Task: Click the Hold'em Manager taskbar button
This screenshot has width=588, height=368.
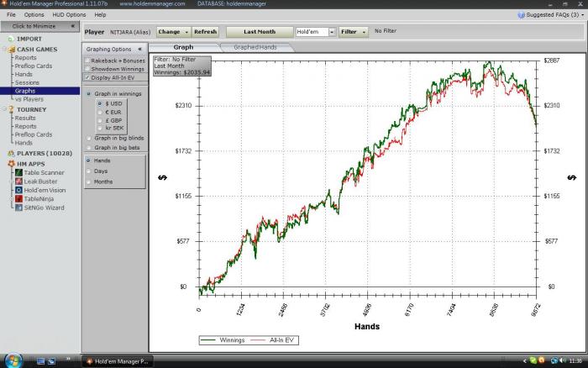Action: point(118,361)
